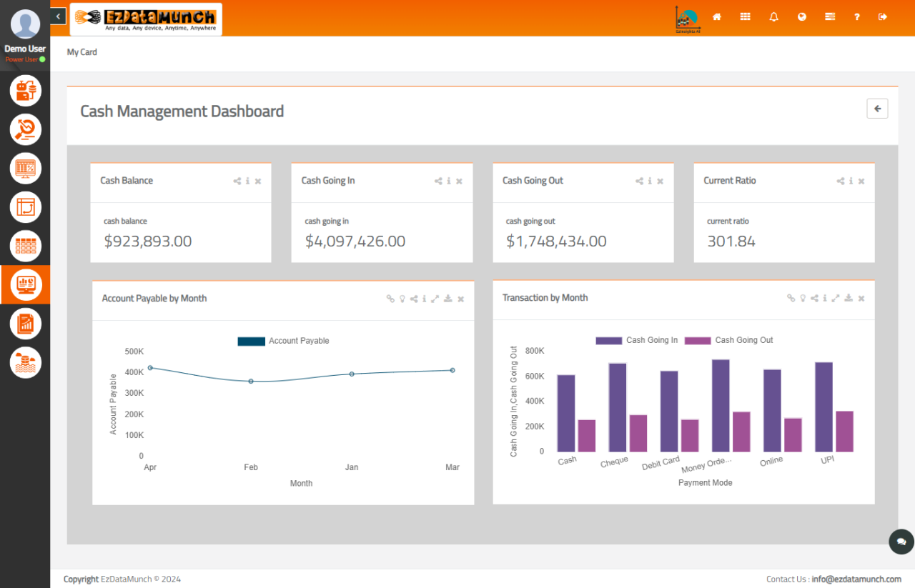This screenshot has height=588, width=915.
Task: Collapse the left sidebar with the arrow
Action: coord(59,16)
